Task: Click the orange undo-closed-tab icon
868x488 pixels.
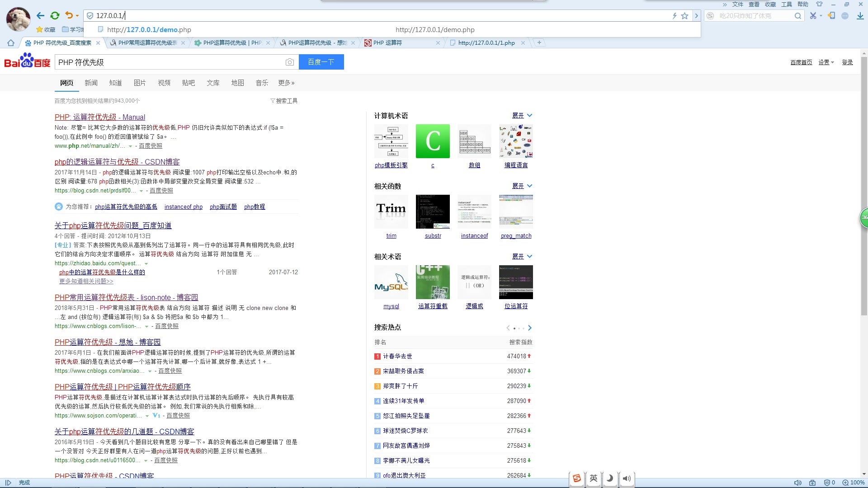Action: click(69, 15)
